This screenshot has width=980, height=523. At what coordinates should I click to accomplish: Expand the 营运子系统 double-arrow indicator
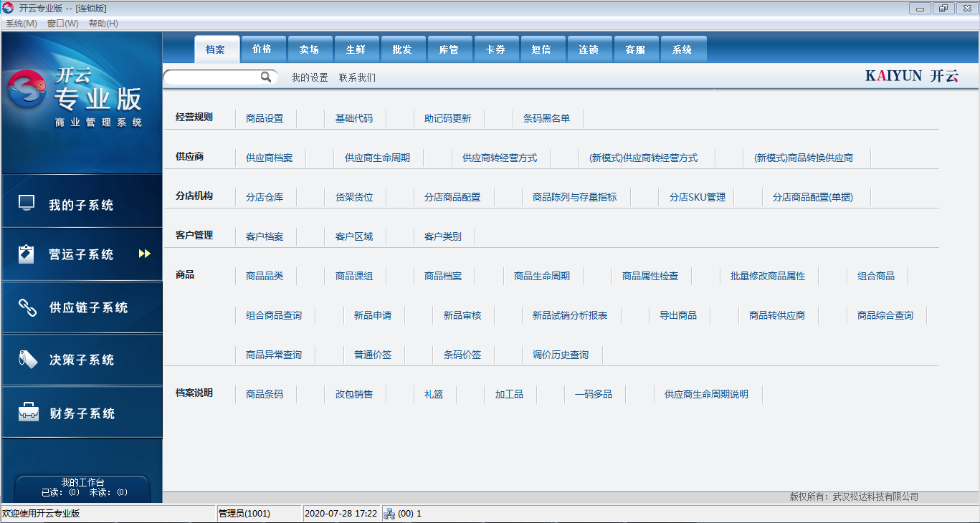(145, 254)
